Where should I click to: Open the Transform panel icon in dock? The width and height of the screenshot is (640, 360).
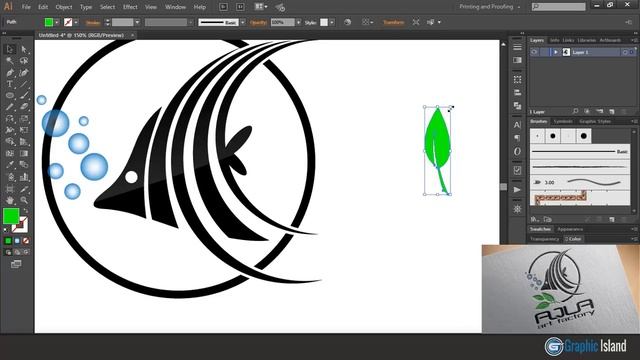(x=517, y=80)
